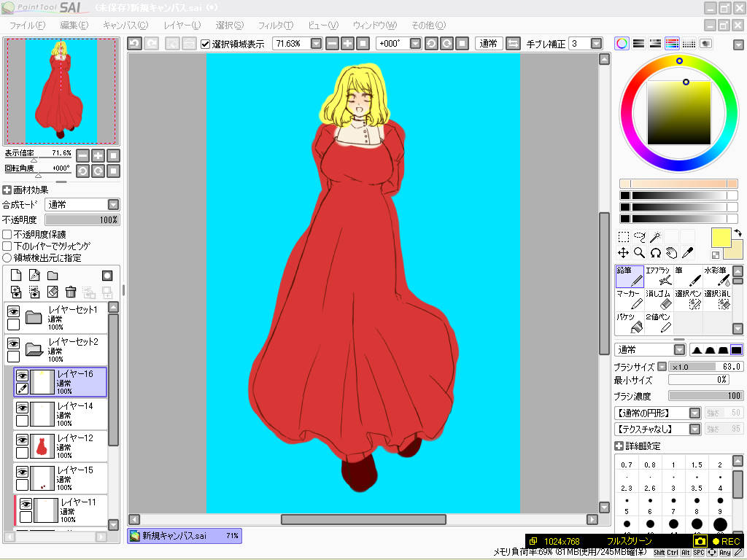Create a new layer set folder
This screenshot has height=560, width=747.
tap(53, 276)
